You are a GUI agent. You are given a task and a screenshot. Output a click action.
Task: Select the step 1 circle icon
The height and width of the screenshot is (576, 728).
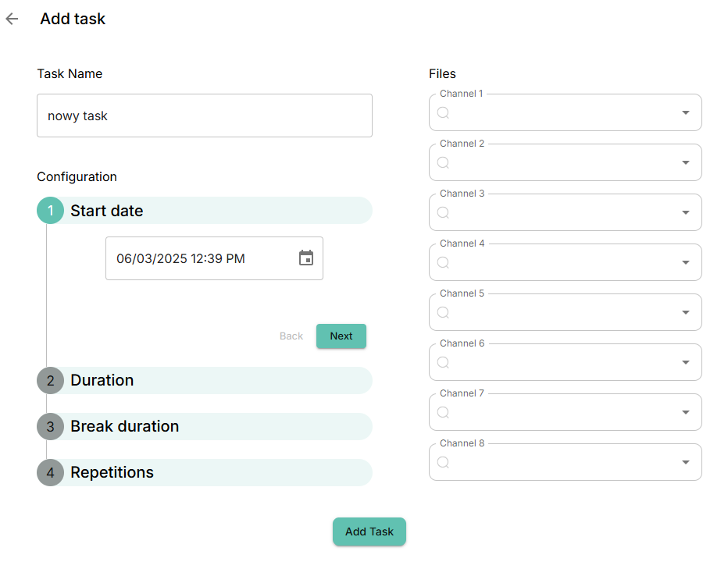[x=50, y=211]
